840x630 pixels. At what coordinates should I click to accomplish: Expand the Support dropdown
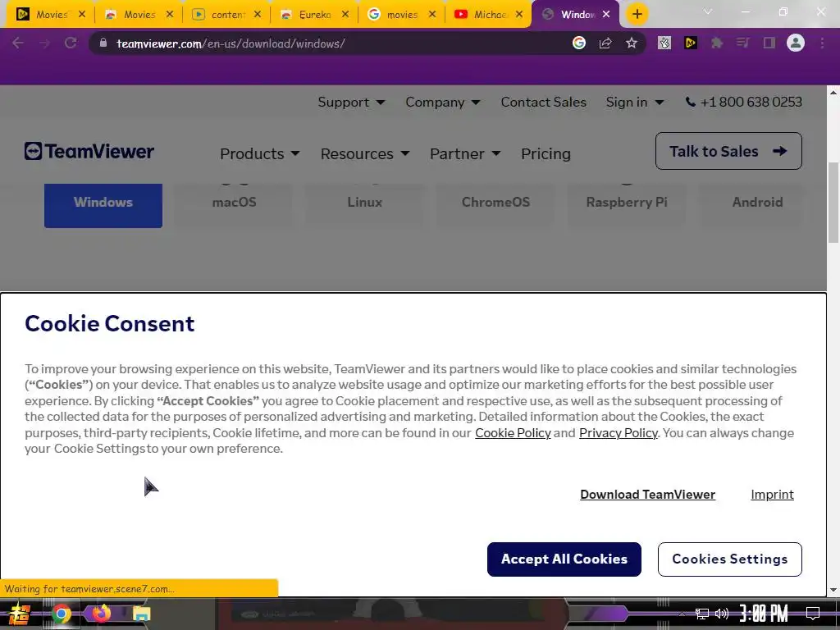pos(351,102)
